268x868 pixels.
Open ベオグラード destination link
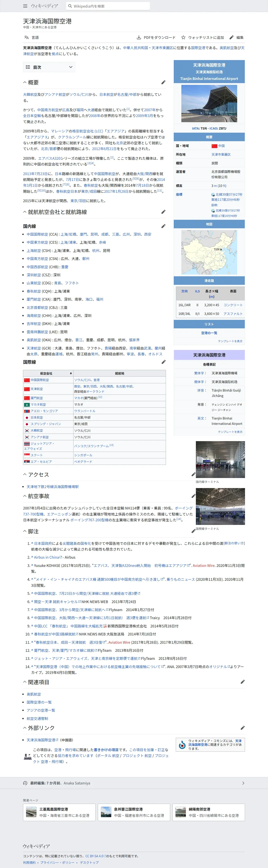click(83, 462)
